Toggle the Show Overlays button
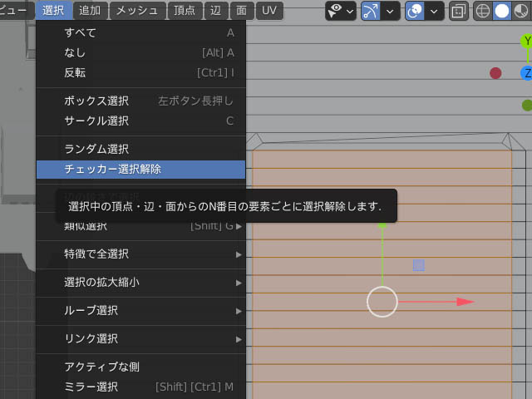Viewport: 532px width, 399px height. (x=415, y=11)
